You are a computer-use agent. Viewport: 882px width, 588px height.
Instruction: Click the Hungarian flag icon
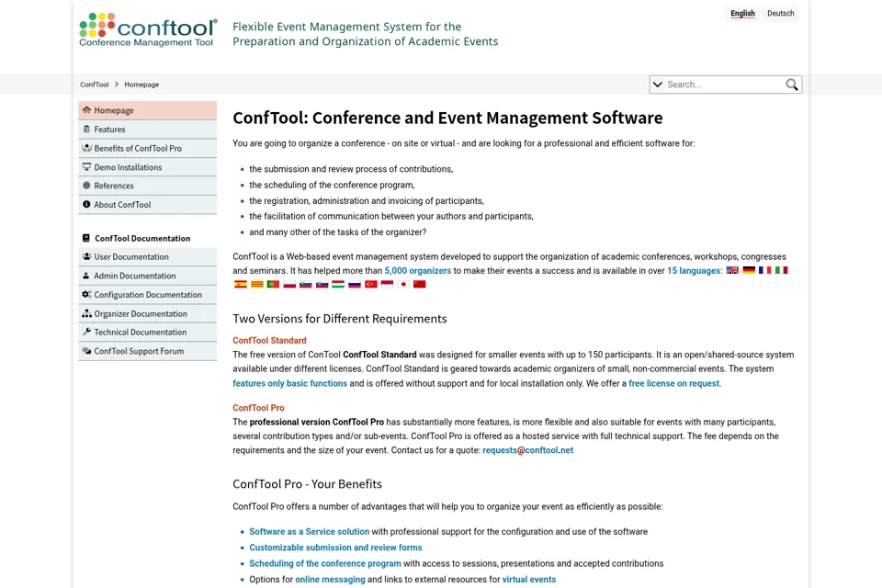click(338, 284)
